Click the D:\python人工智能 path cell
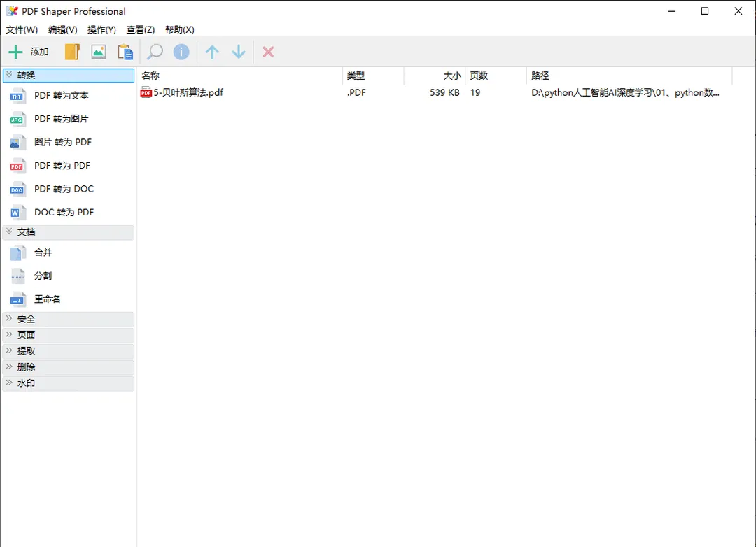 (x=625, y=92)
